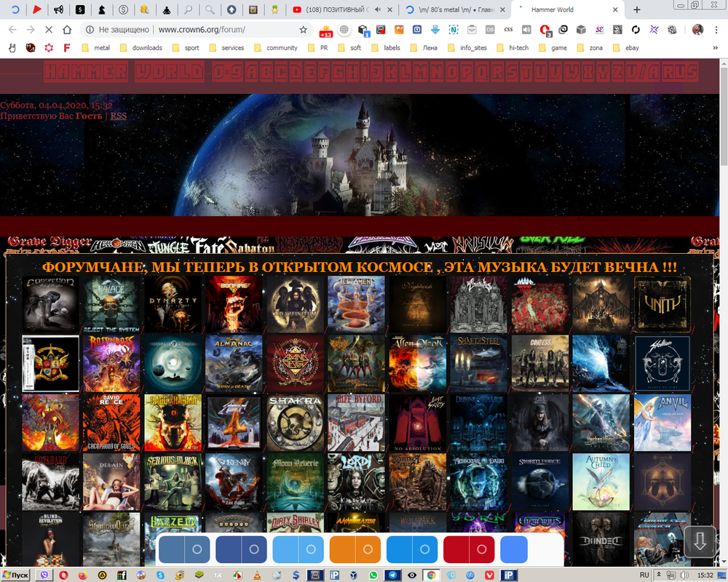Open the blue download arrow extension

tap(435, 30)
